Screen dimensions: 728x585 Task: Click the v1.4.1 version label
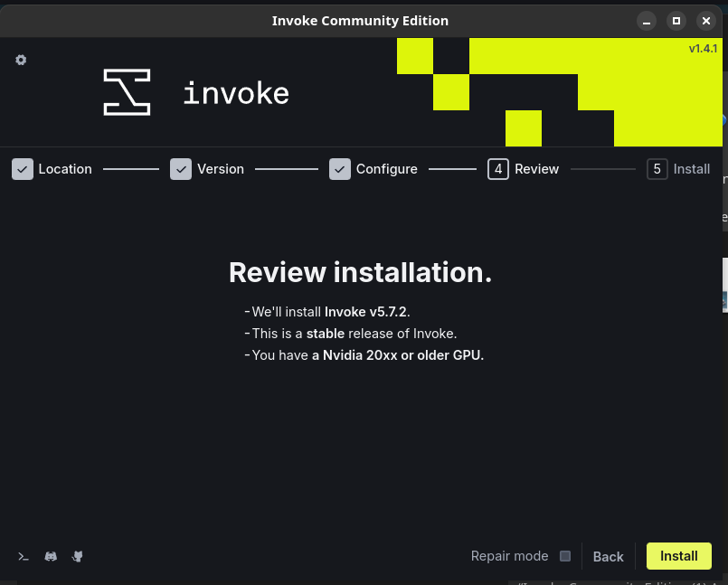(703, 48)
